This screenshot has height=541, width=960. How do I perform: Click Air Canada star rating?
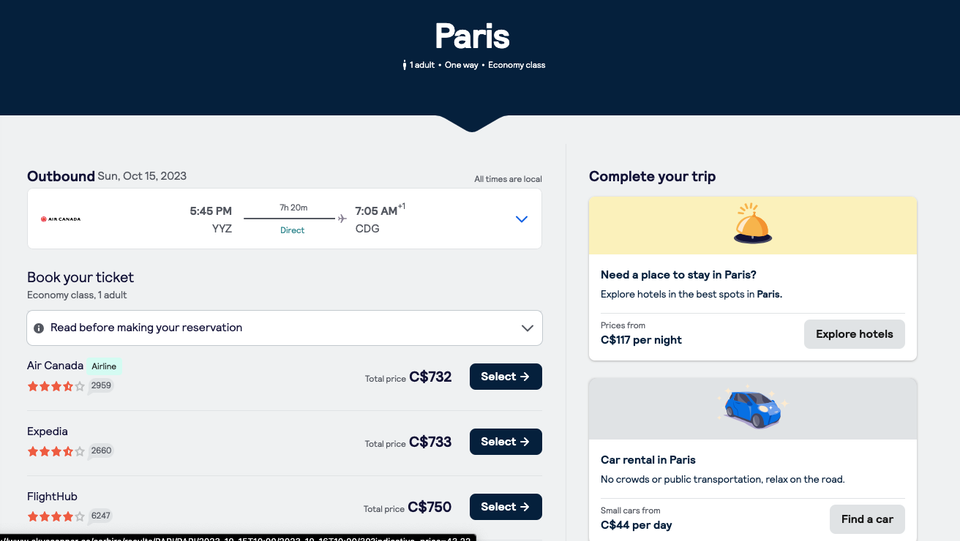[x=56, y=386]
